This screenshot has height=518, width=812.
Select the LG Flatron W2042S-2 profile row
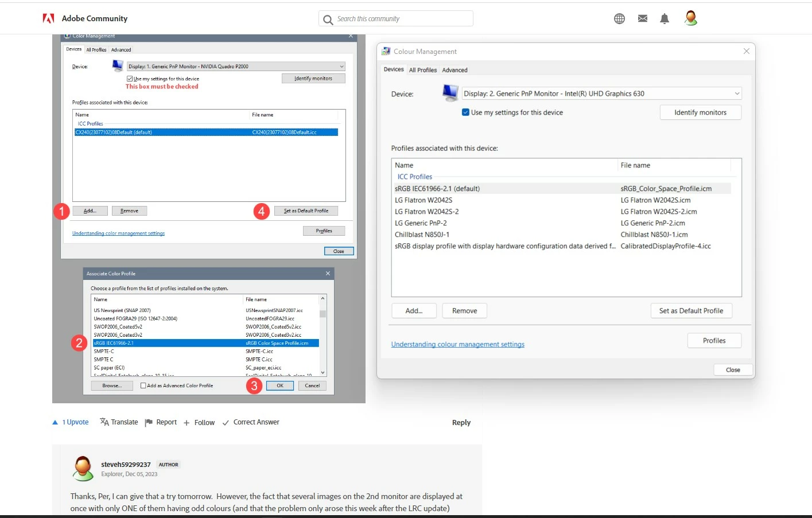[x=562, y=212]
